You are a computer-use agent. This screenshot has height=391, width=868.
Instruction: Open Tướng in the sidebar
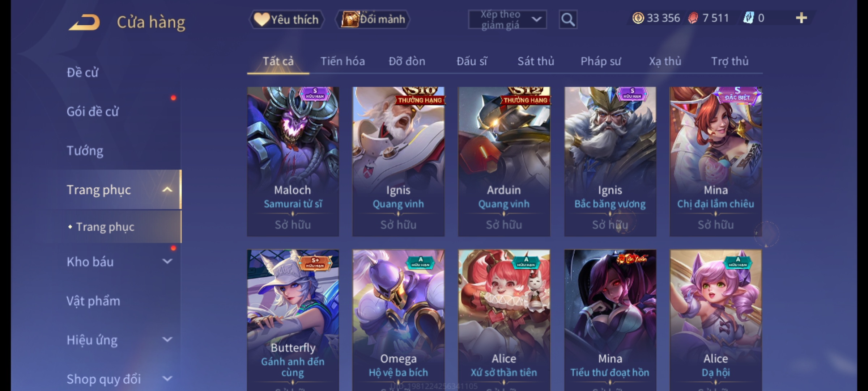(85, 151)
